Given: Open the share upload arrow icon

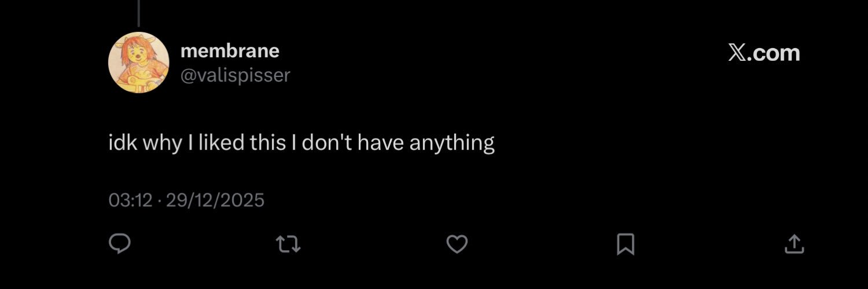Looking at the screenshot, I should 794,244.
